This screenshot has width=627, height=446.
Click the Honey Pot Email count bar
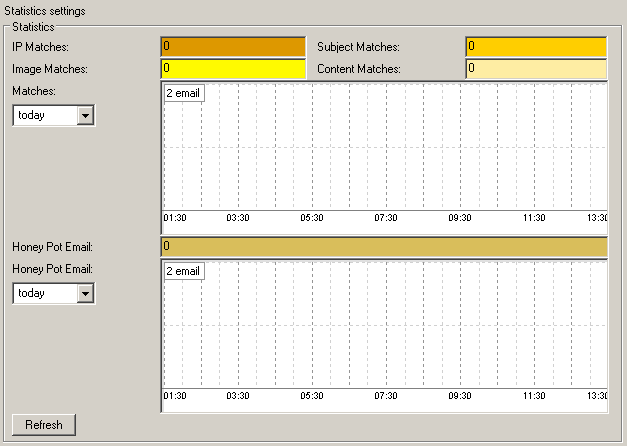click(383, 247)
